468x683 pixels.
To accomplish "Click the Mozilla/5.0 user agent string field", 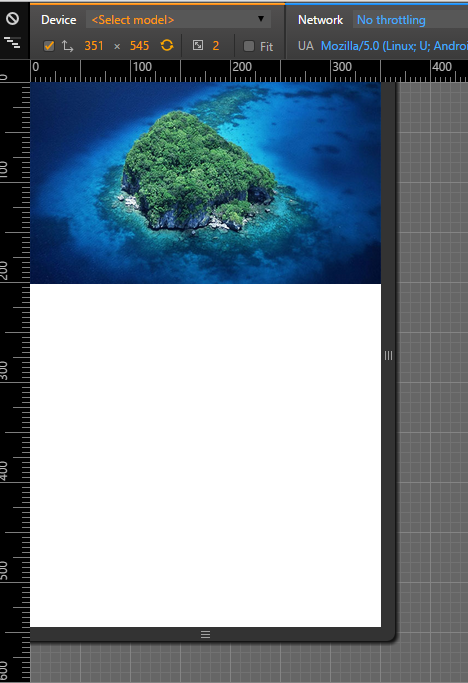I will [x=394, y=46].
